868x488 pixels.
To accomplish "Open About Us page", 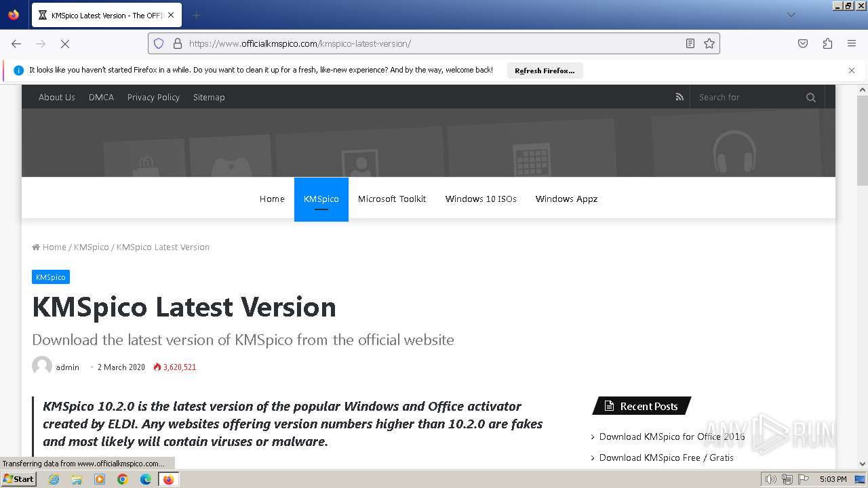I will point(57,97).
